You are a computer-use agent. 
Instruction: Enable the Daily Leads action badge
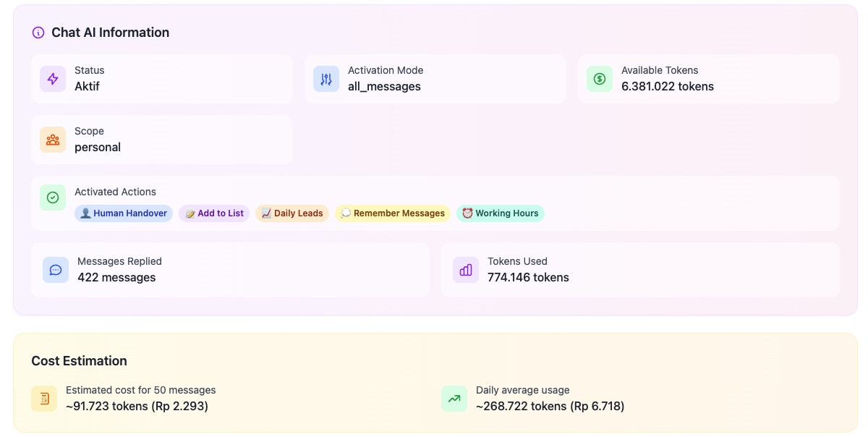point(292,213)
